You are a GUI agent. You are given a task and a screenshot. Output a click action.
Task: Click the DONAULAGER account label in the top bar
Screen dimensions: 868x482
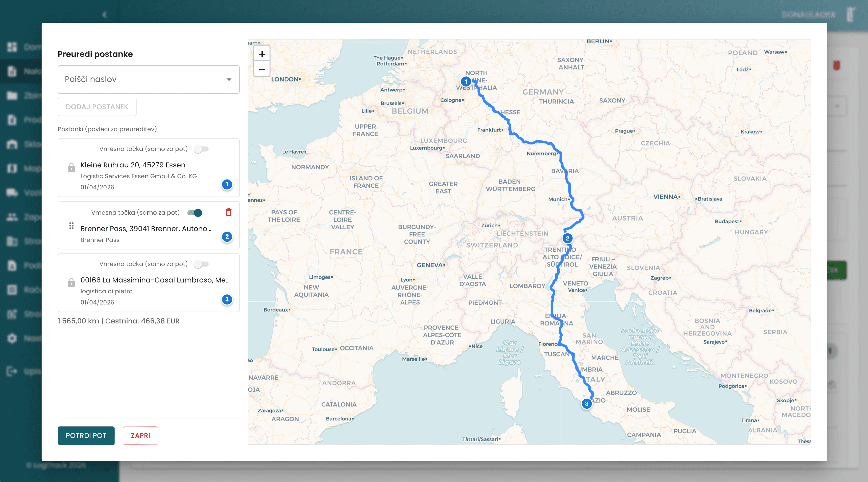click(x=809, y=14)
